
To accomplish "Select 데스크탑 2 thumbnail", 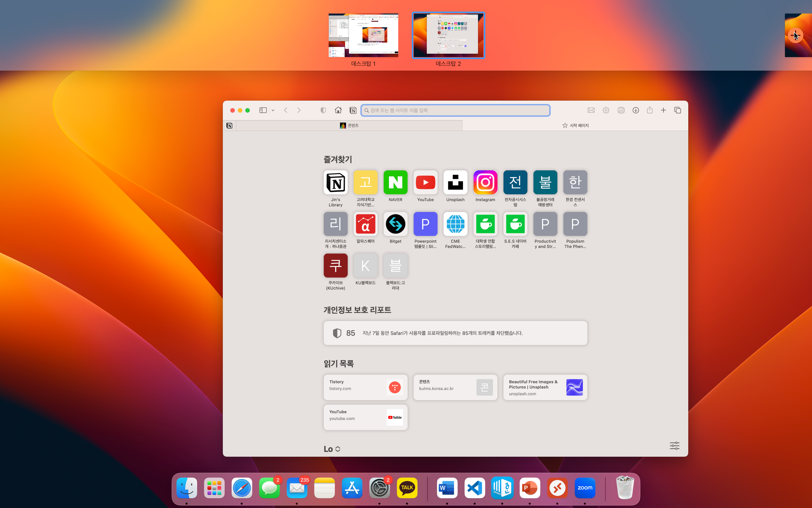I will [448, 35].
